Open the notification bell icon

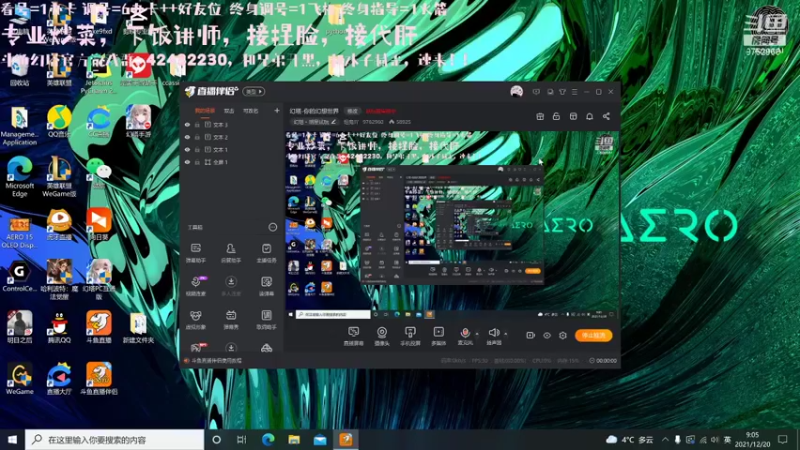point(589,116)
